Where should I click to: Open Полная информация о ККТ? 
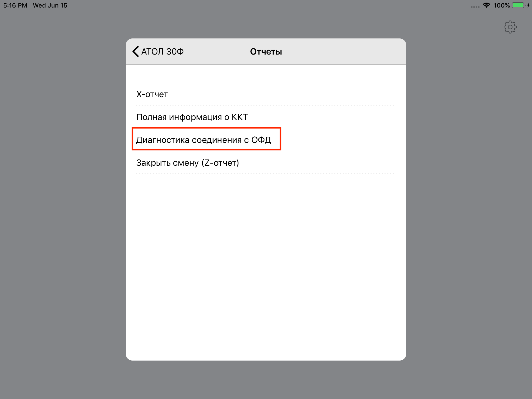point(266,117)
